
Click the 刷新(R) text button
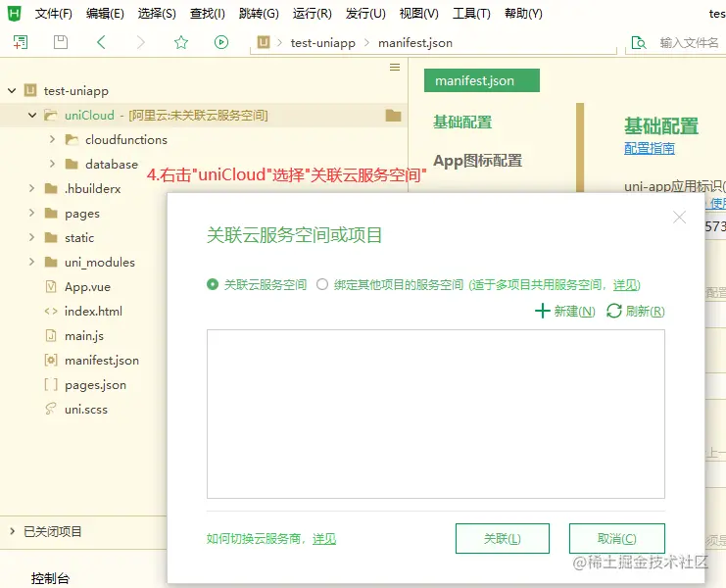(645, 311)
